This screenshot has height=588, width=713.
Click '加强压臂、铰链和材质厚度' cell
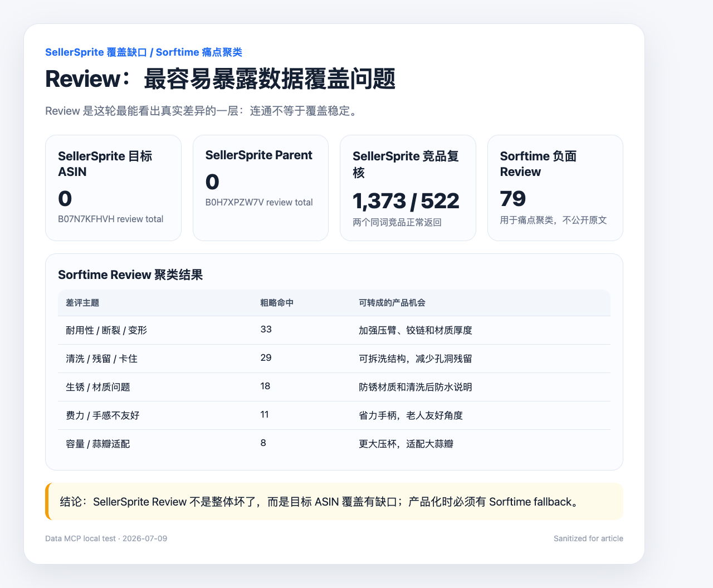point(416,330)
